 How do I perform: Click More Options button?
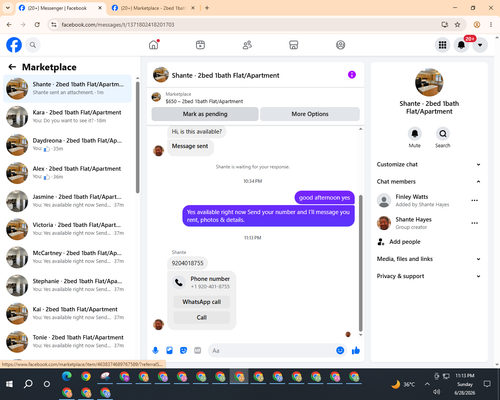pyautogui.click(x=310, y=114)
